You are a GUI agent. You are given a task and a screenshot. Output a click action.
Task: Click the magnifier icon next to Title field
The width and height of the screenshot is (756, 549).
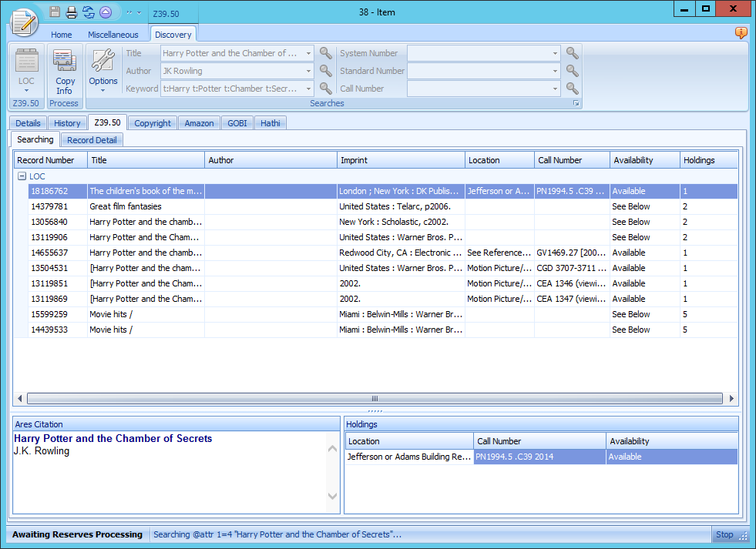(324, 53)
